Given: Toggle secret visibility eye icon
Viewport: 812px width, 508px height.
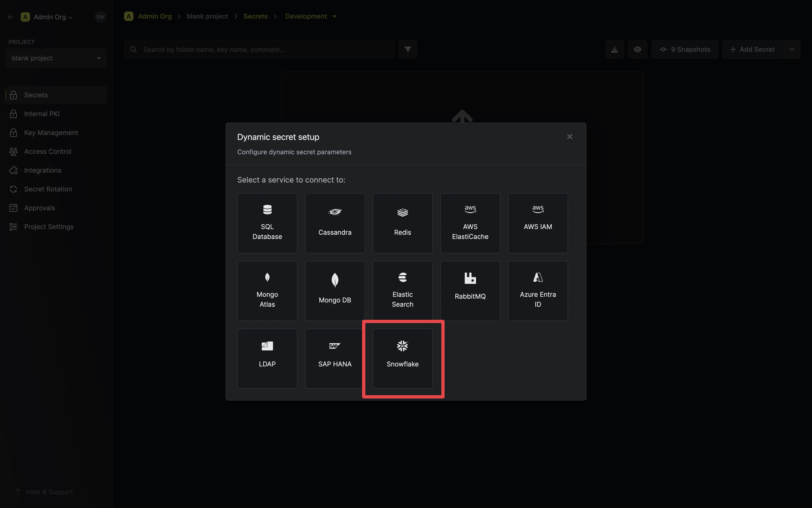Looking at the screenshot, I should tap(637, 49).
